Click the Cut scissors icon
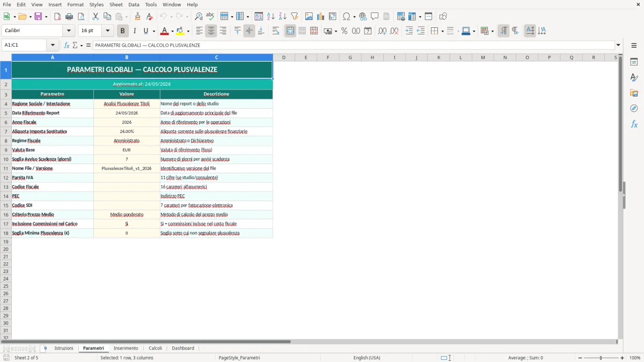The height and width of the screenshot is (362, 644). [x=96, y=17]
